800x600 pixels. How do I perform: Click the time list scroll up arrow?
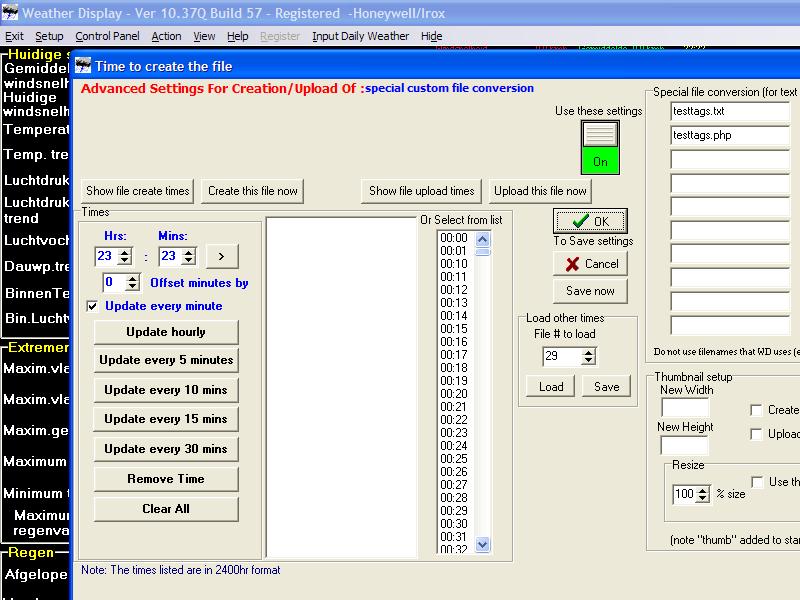(483, 239)
